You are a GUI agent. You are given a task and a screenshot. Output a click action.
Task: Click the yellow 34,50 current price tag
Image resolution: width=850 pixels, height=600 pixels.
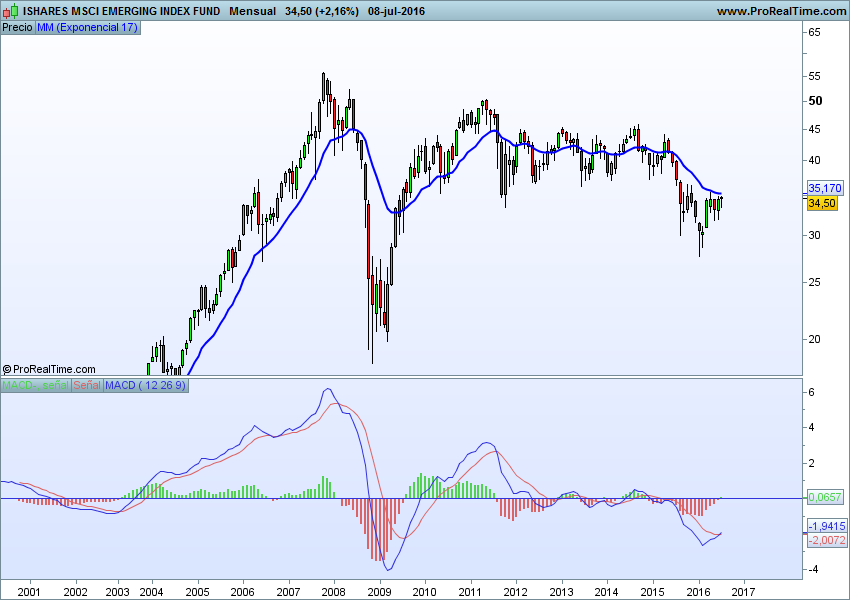[x=821, y=203]
